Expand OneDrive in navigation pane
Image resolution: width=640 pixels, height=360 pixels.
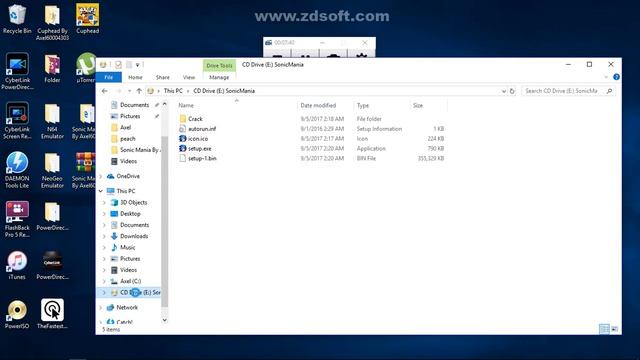[101, 176]
